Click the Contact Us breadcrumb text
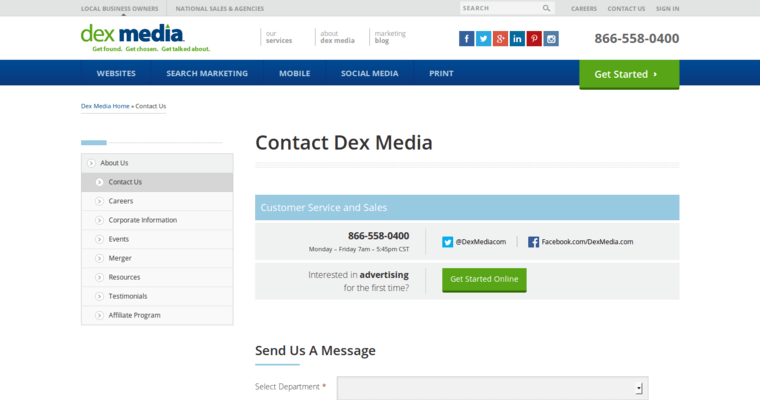This screenshot has height=400, width=760. tap(151, 106)
